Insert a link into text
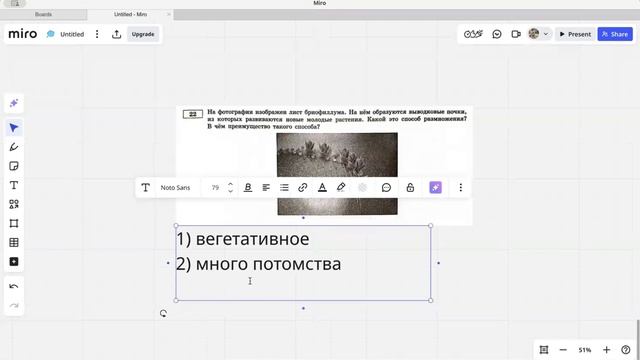Screen dimensions: 640x360 coord(302,187)
